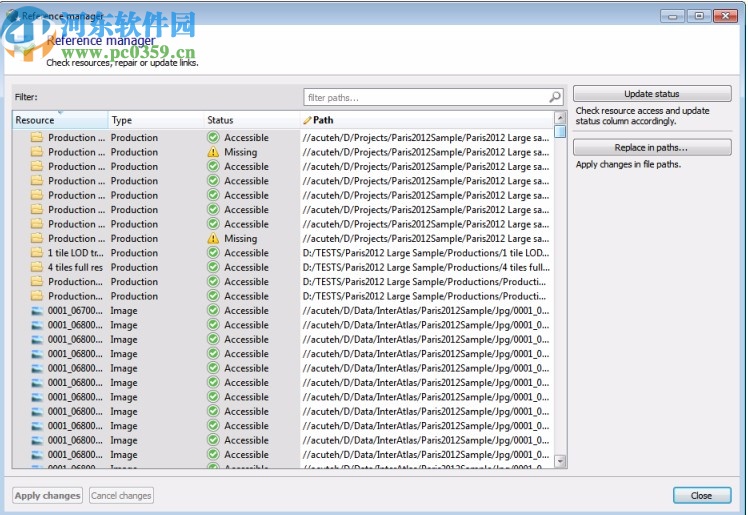Click the 'Check resource access and update' description text
This screenshot has height=515, width=748.
point(642,111)
